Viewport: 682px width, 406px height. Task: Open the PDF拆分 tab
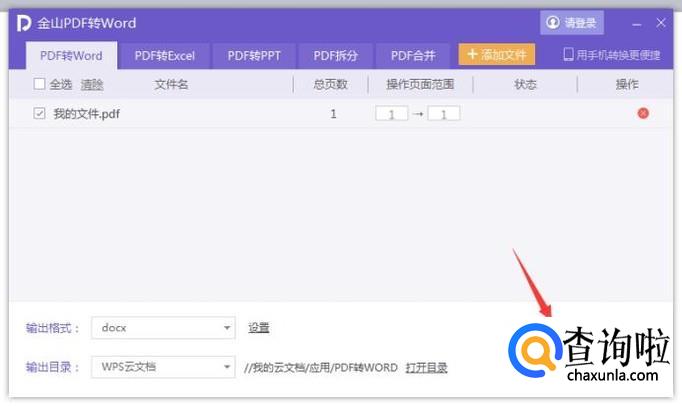(x=335, y=56)
